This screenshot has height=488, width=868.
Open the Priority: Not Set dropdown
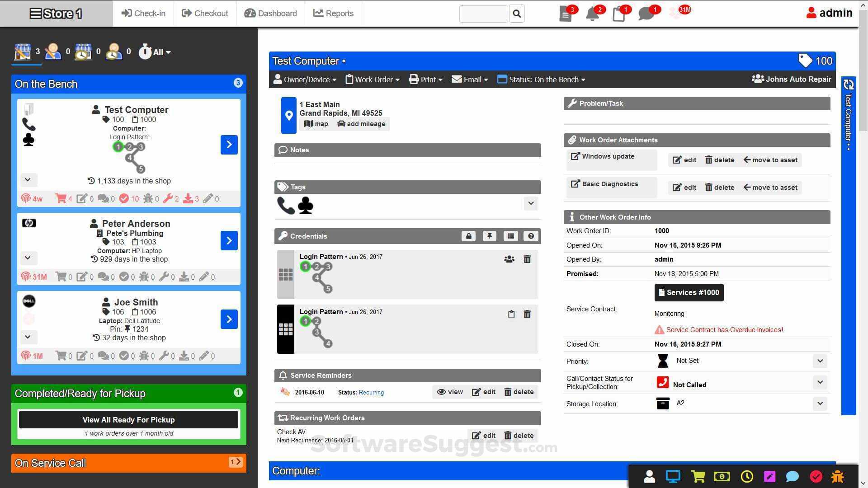coord(820,361)
